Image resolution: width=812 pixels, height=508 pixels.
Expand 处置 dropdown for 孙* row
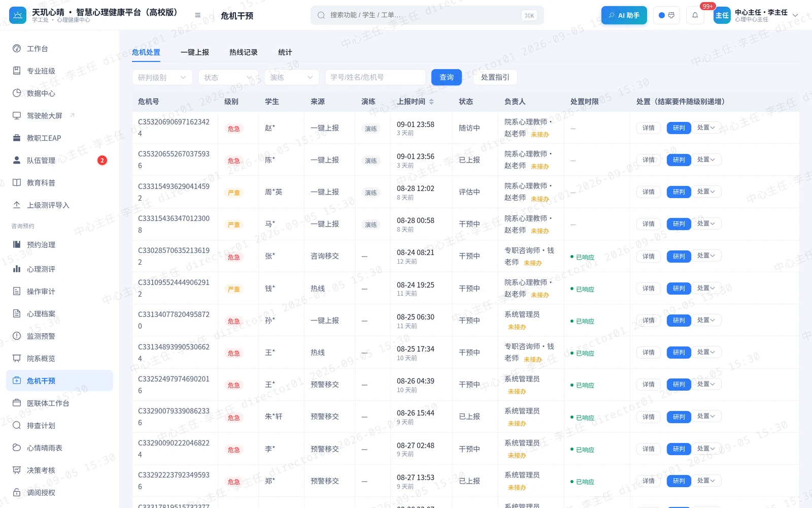tap(706, 320)
